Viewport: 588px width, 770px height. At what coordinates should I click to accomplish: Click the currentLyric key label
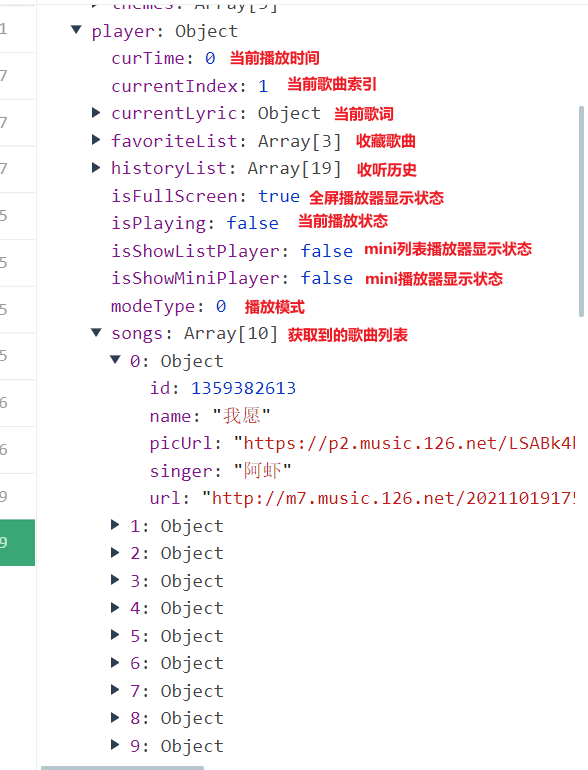174,113
